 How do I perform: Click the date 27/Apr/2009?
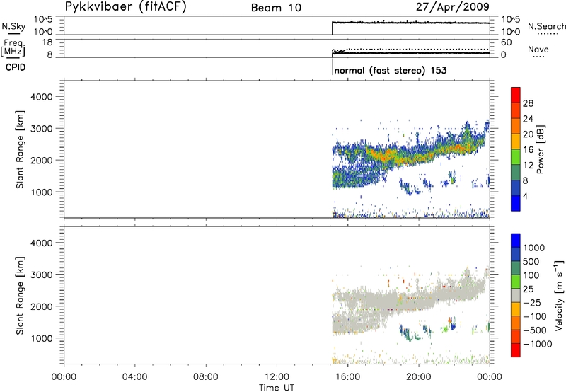[453, 6]
